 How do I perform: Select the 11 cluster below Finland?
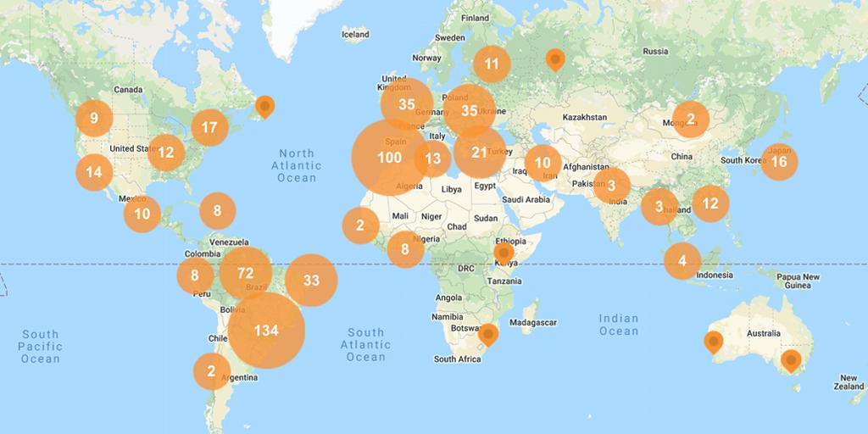click(x=492, y=64)
